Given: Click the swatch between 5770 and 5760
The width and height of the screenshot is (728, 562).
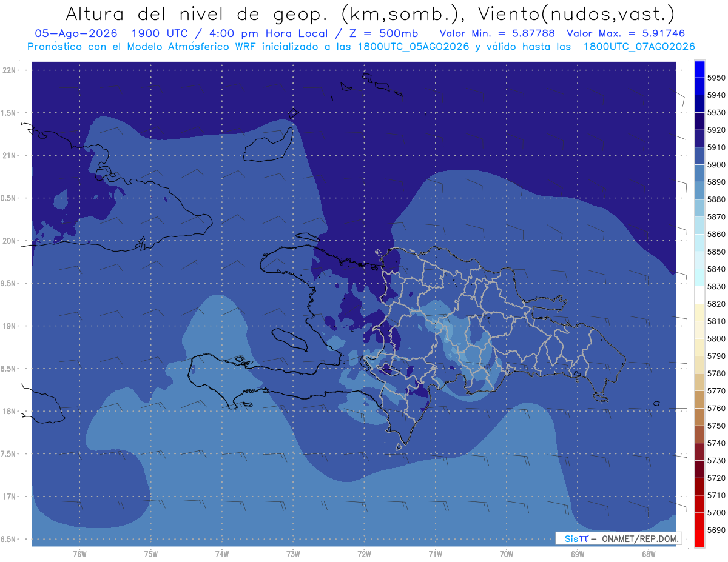Looking at the screenshot, I should pos(699,399).
